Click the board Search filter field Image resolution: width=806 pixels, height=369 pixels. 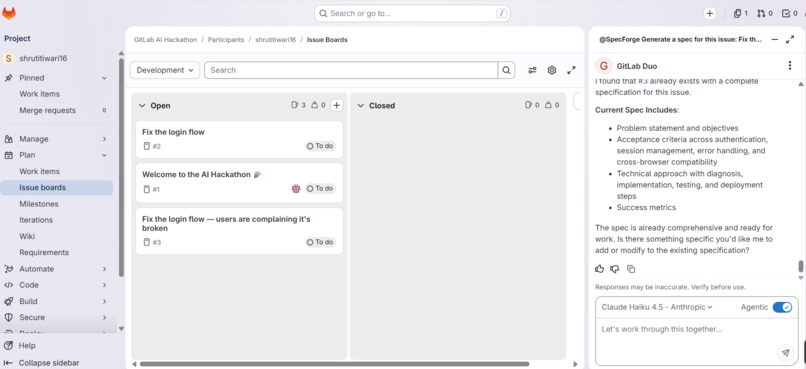[351, 70]
